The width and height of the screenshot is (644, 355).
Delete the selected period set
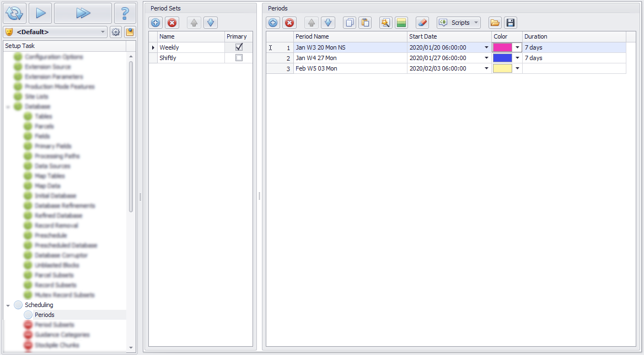172,23
